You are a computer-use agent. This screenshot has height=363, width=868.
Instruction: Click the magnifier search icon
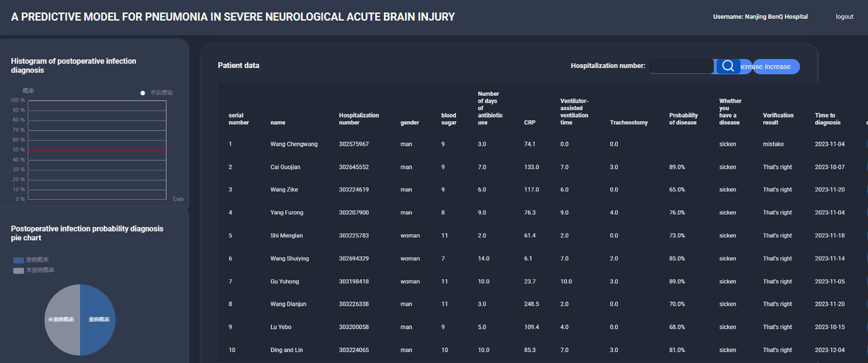pyautogui.click(x=728, y=66)
